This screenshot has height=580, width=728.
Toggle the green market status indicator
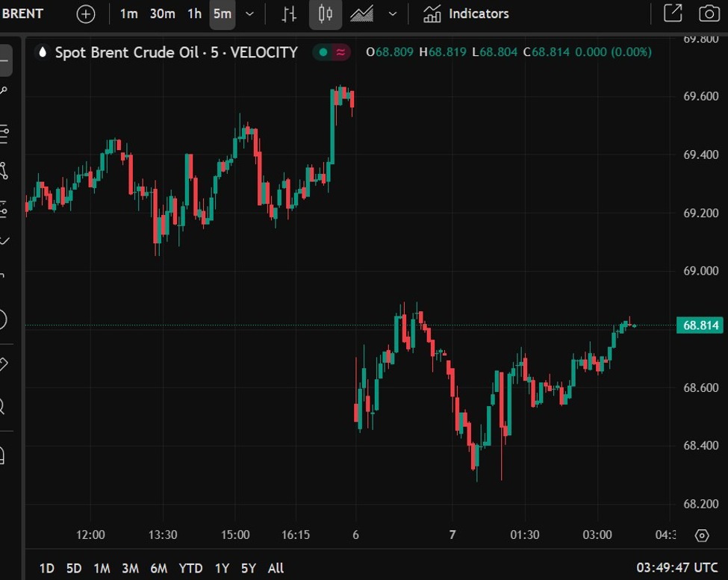pos(323,52)
